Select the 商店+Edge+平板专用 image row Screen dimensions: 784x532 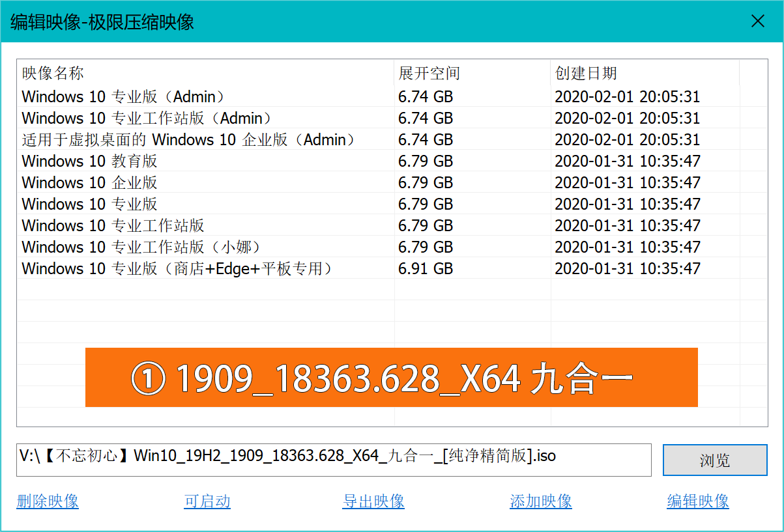click(x=177, y=269)
